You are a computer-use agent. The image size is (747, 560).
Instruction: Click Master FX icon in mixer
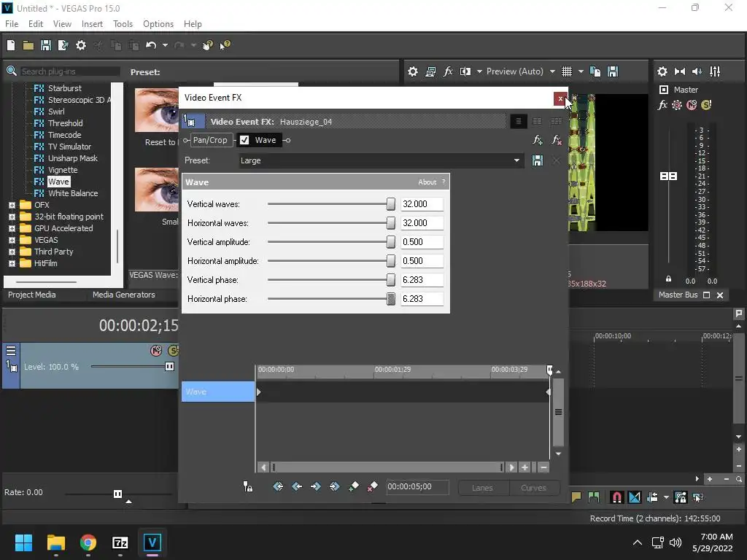pos(662,105)
